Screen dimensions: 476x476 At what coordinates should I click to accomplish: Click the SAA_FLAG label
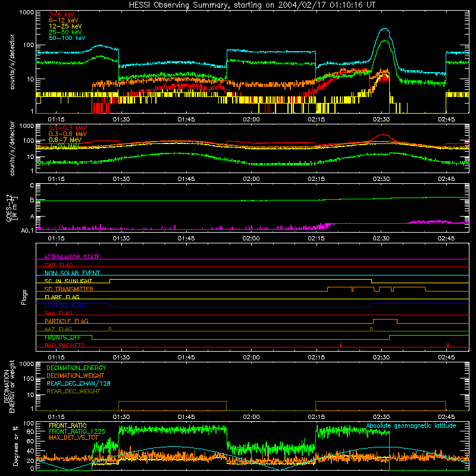(58, 313)
